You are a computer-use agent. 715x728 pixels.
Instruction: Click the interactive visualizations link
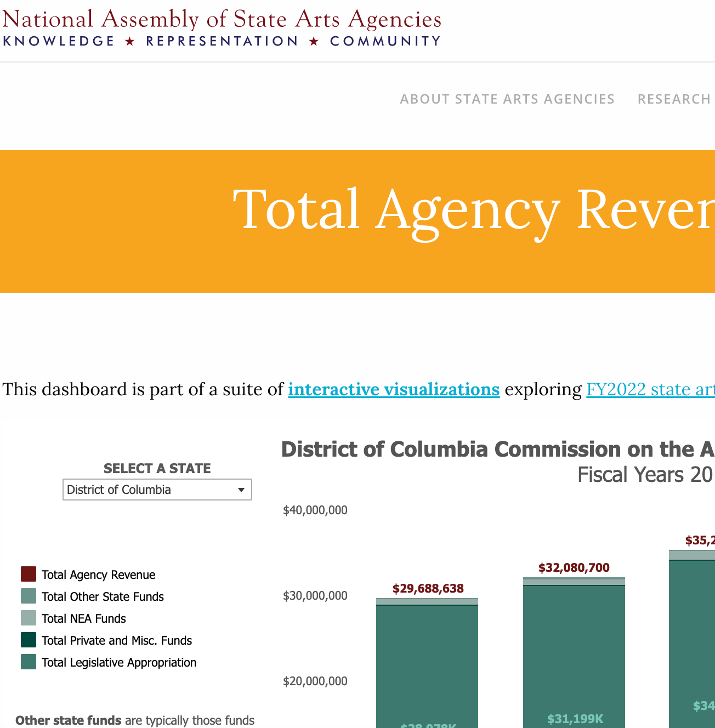pyautogui.click(x=394, y=389)
